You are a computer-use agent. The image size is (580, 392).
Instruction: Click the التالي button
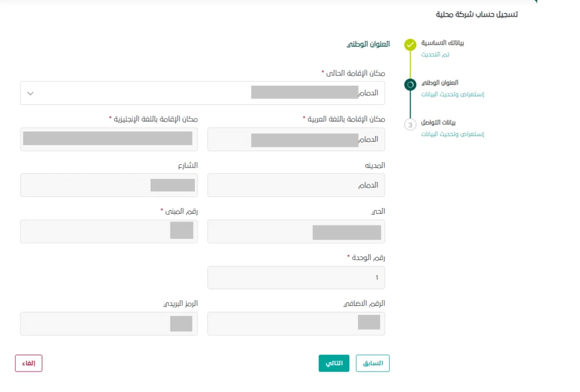(334, 363)
